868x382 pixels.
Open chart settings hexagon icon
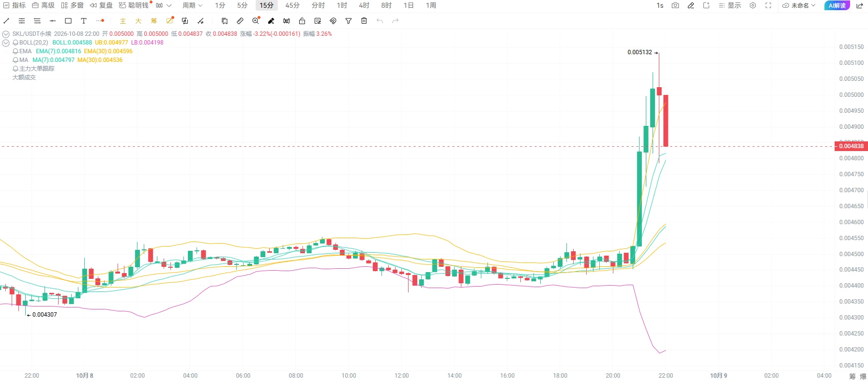753,5
